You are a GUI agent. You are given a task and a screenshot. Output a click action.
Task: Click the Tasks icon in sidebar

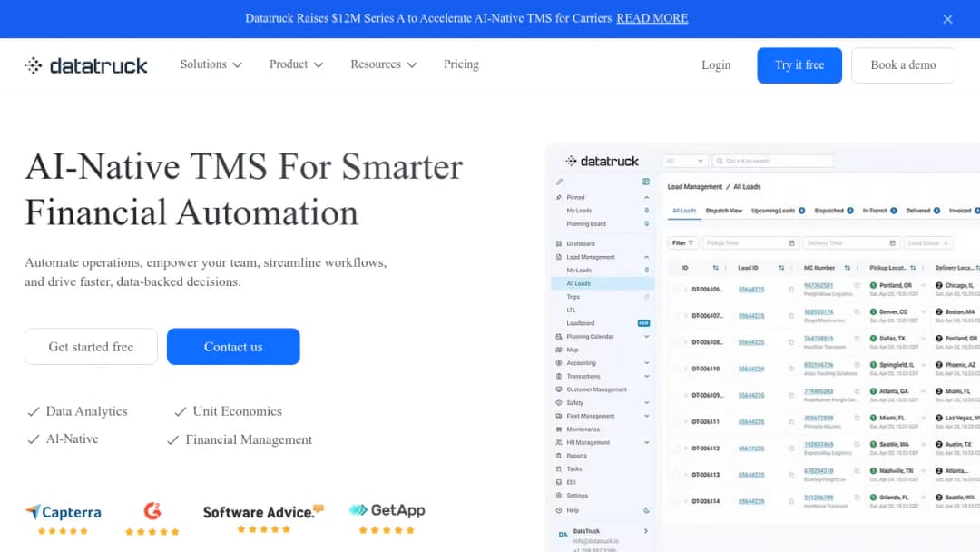(x=559, y=468)
